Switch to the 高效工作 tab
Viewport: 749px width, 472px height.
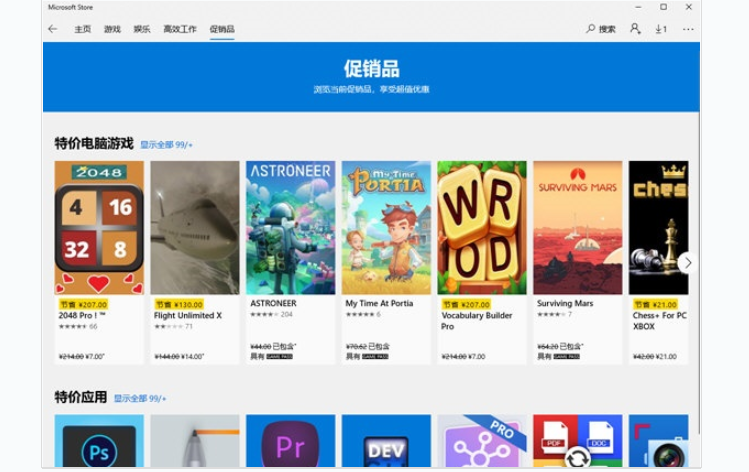click(180, 29)
